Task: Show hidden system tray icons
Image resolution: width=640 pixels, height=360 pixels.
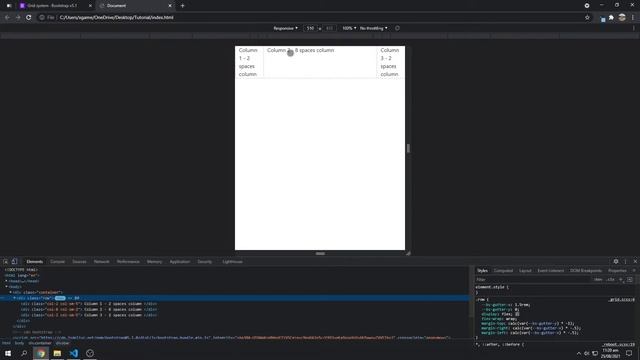Action: [x=578, y=353]
